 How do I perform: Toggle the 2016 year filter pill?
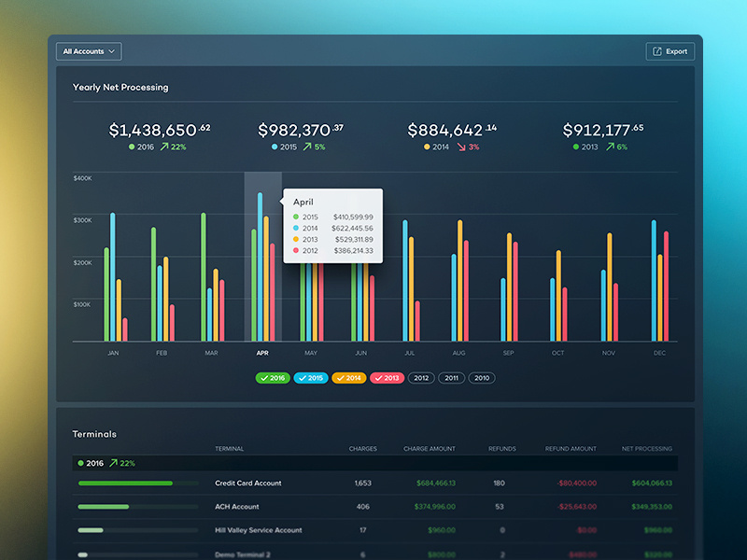tap(273, 378)
